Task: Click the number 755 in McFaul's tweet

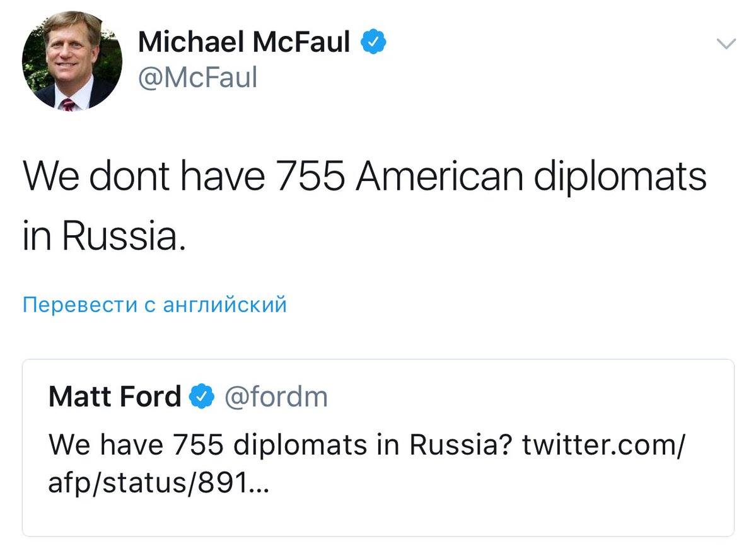Action: pyautogui.click(x=309, y=177)
